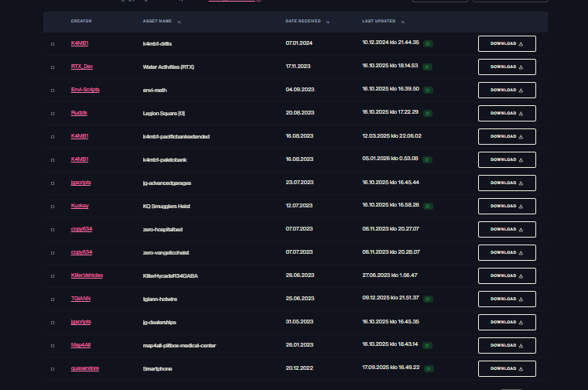Open copy634 link beside zero-hospitalbed
This screenshot has height=390, width=588.
point(81,230)
